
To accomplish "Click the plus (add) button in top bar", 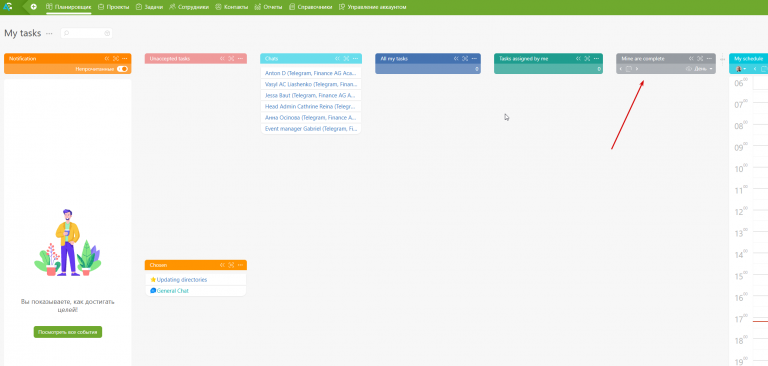I will [x=33, y=7].
